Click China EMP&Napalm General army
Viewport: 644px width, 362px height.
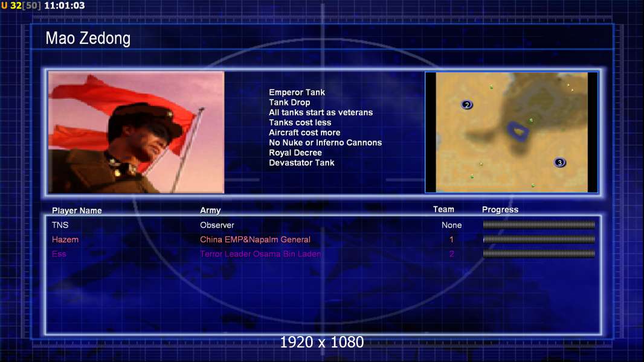[x=255, y=240]
